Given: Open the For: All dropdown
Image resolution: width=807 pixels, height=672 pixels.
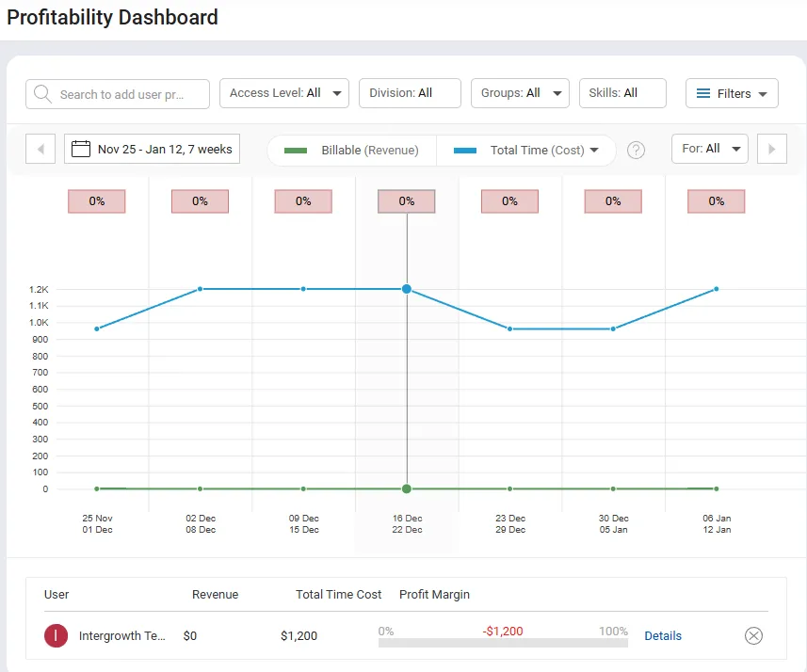Looking at the screenshot, I should [x=709, y=148].
